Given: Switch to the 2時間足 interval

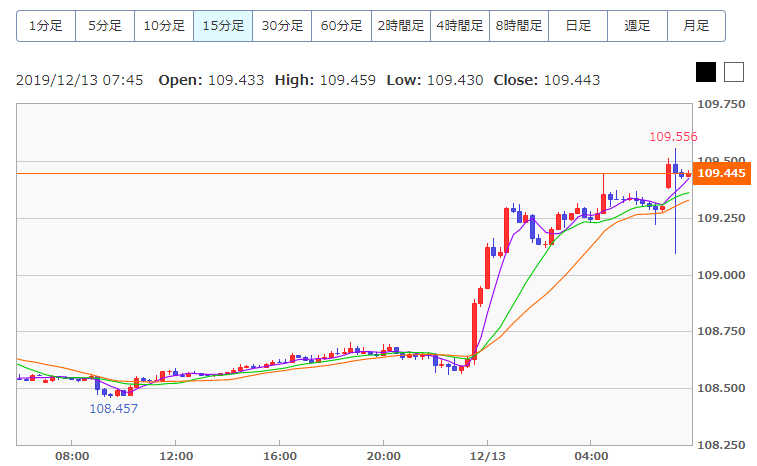Looking at the screenshot, I should coord(400,26).
